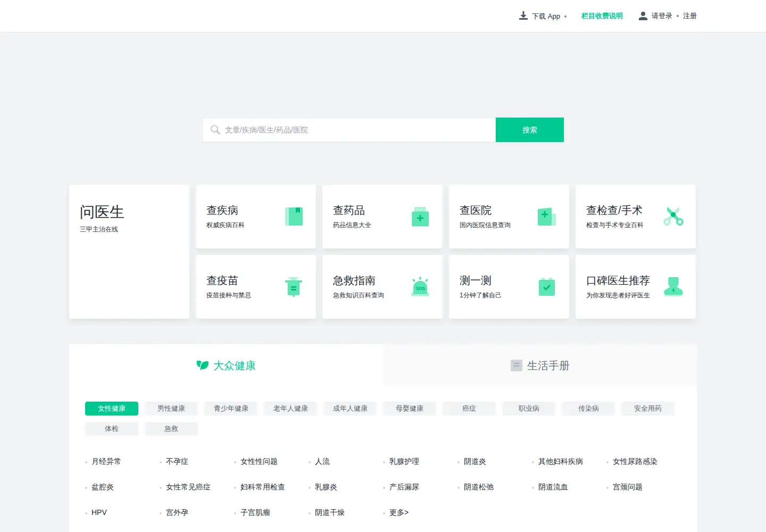Choose the 母婴健康 category
The width and height of the screenshot is (766, 532).
click(410, 409)
